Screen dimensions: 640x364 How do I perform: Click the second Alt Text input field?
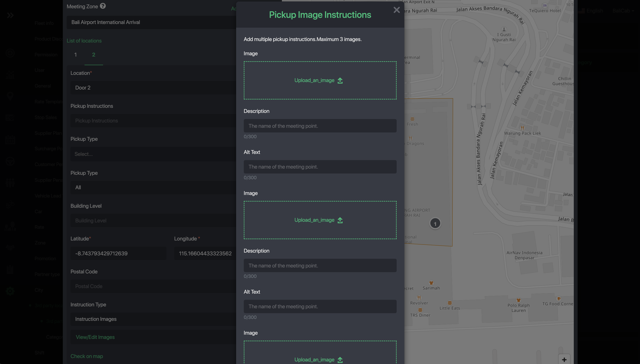pos(320,307)
